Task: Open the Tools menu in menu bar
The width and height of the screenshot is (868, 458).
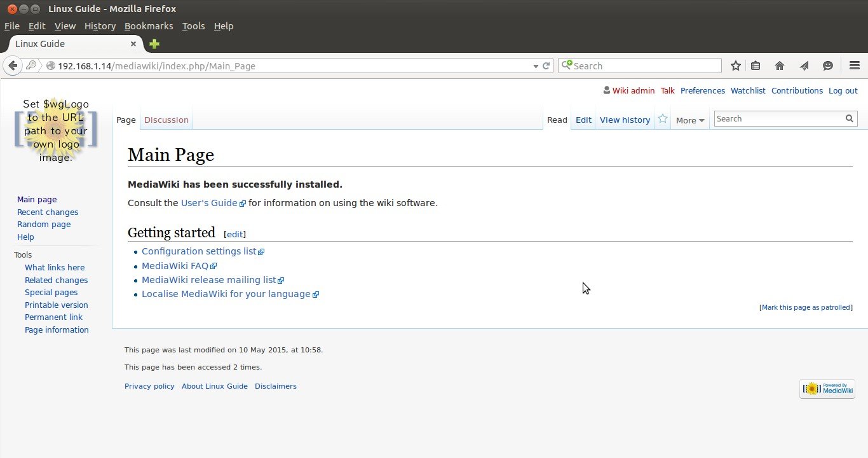Action: pos(193,26)
